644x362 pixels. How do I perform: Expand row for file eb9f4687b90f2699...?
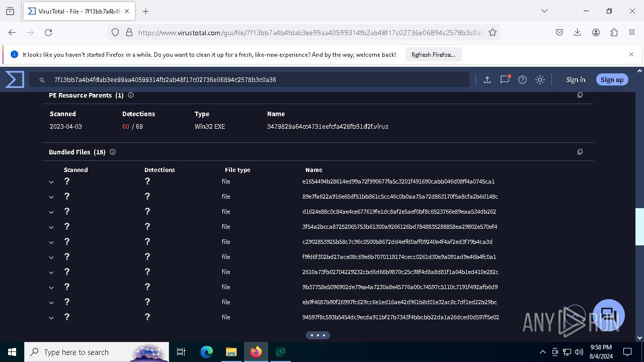(51, 303)
